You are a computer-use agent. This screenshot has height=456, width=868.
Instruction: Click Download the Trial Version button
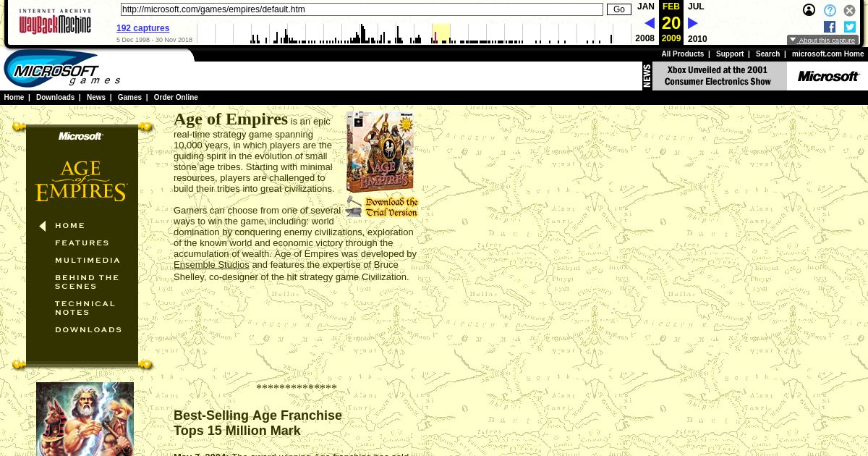coord(382,207)
